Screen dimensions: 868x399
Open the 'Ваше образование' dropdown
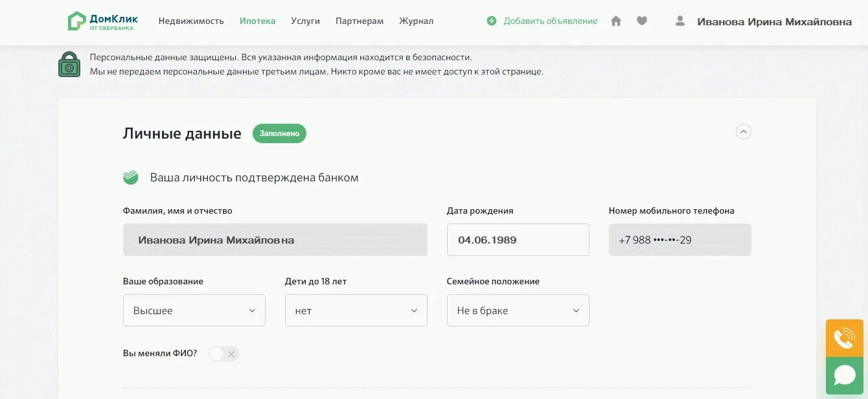(x=194, y=310)
